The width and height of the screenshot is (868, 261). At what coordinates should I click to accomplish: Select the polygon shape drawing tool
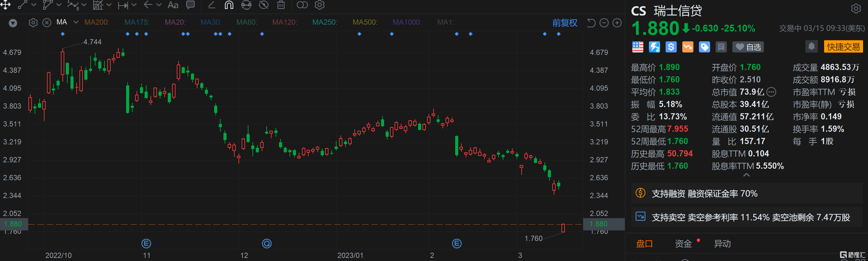coord(48,5)
